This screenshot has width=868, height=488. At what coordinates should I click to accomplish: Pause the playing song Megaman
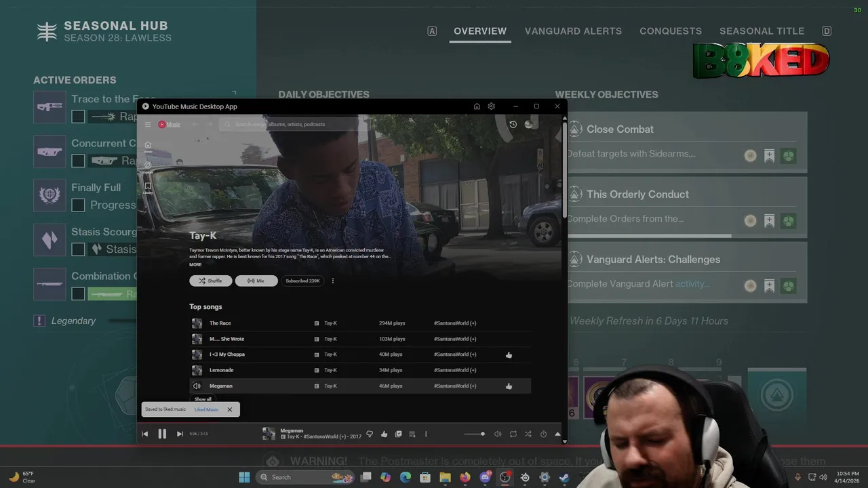click(162, 434)
